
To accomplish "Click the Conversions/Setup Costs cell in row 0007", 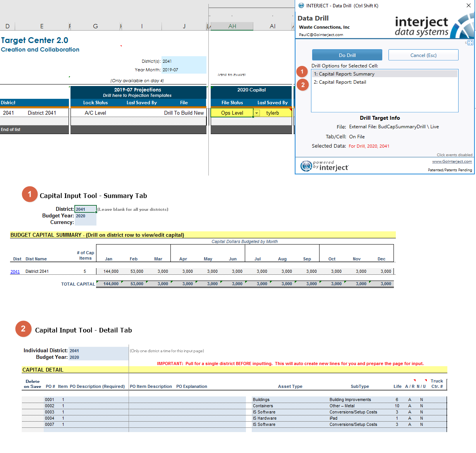I will tap(353, 424).
